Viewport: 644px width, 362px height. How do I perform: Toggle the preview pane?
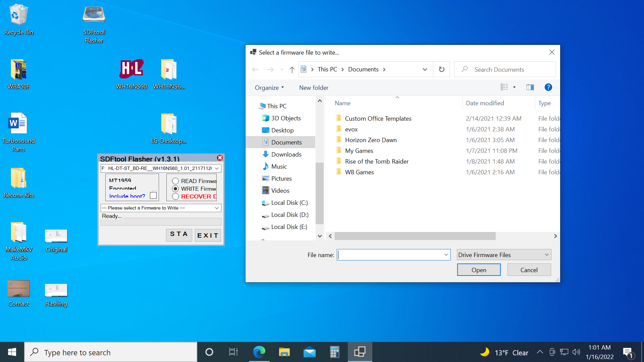point(530,87)
